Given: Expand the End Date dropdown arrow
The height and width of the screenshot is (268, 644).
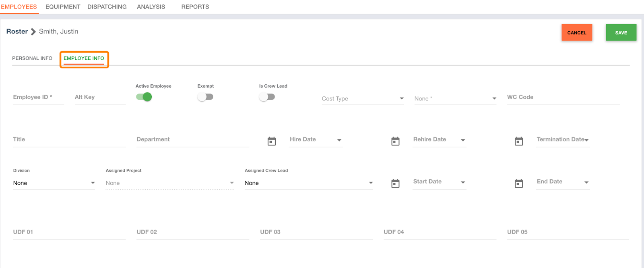Looking at the screenshot, I should [x=586, y=182].
